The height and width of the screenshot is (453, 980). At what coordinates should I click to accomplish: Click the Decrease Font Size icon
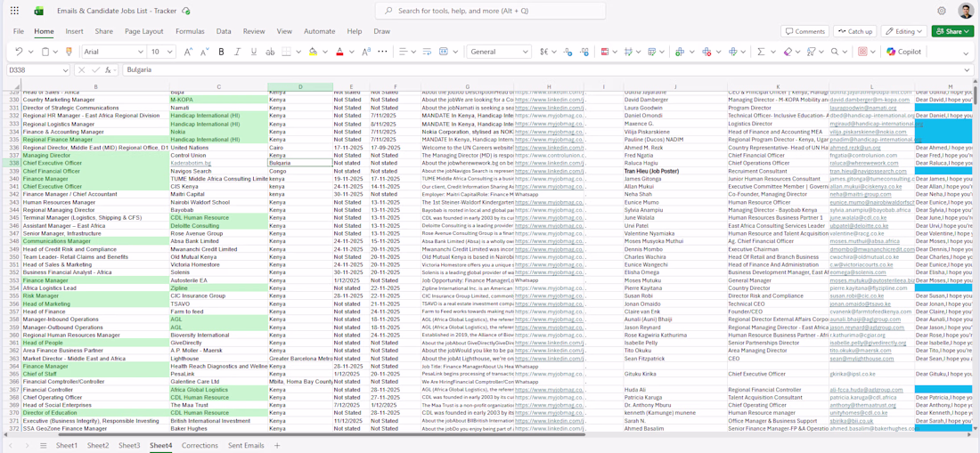click(204, 52)
